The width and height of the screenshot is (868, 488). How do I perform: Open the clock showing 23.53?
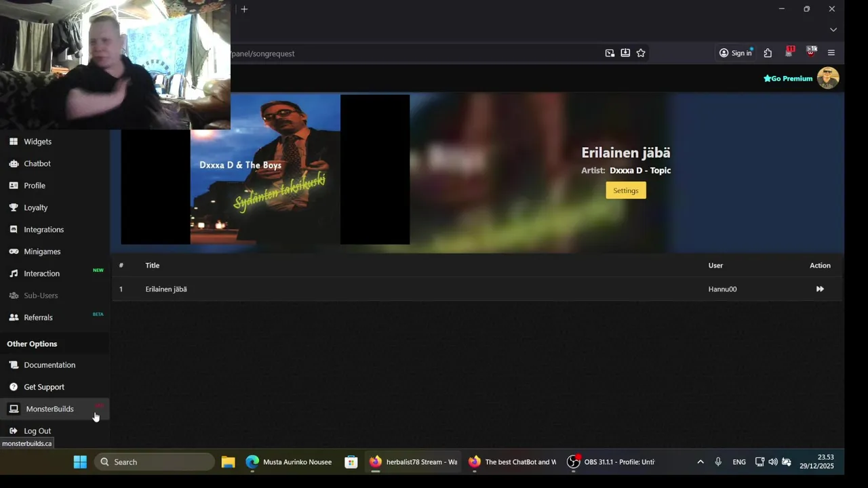[x=816, y=462]
